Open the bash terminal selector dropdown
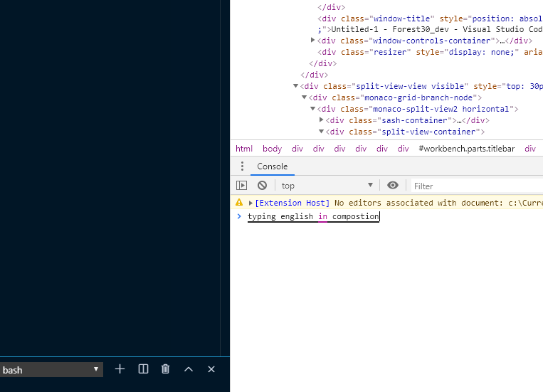Image resolution: width=543 pixels, height=392 pixels. tap(51, 370)
